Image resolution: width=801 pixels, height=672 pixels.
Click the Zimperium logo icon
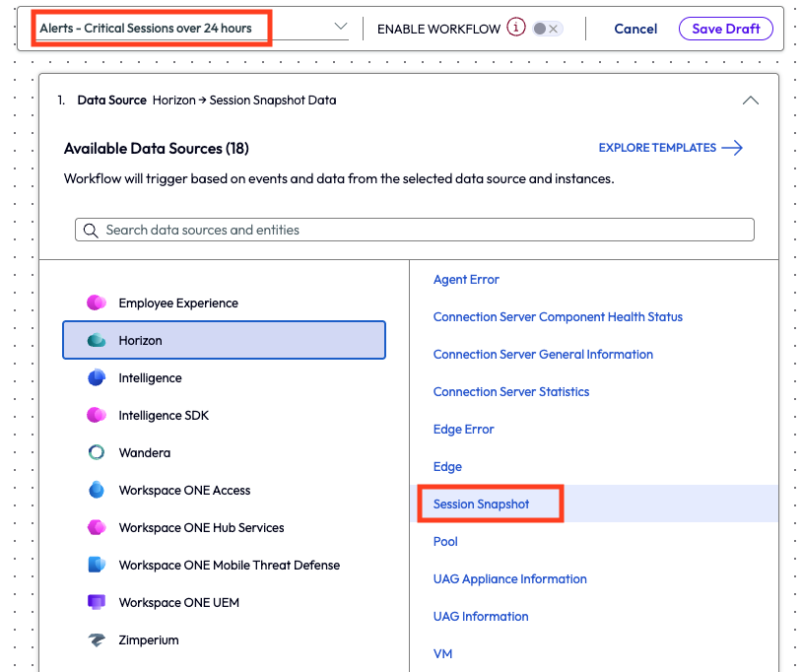(x=97, y=640)
